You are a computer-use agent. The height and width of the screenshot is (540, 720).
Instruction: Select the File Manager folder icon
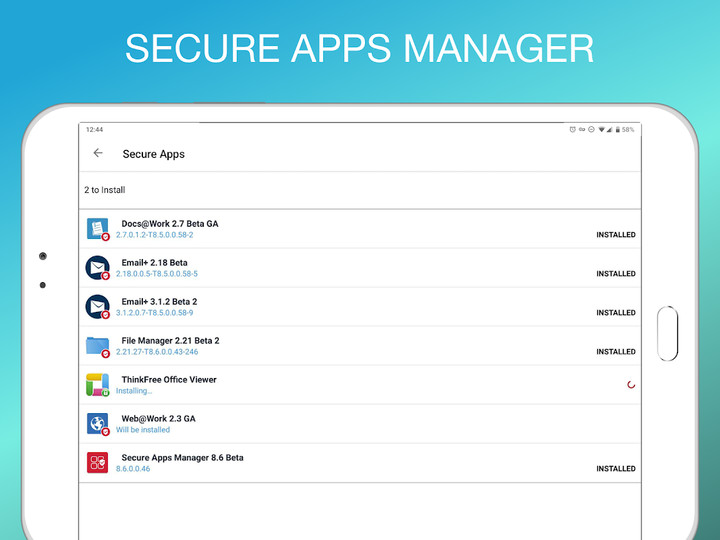coord(97,346)
